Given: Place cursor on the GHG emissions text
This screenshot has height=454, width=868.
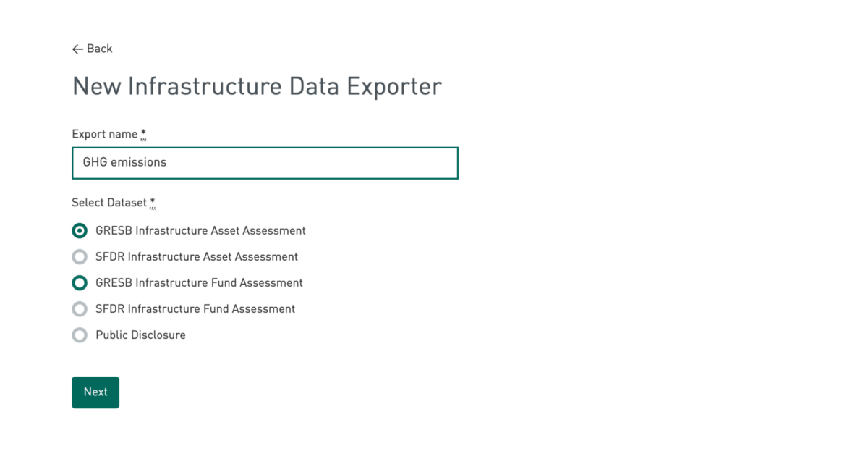Looking at the screenshot, I should pyautogui.click(x=124, y=162).
